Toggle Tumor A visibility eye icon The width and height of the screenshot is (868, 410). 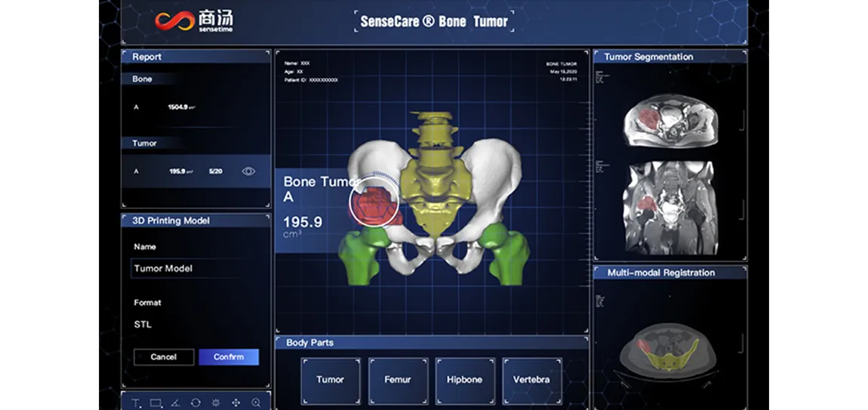pos(248,171)
